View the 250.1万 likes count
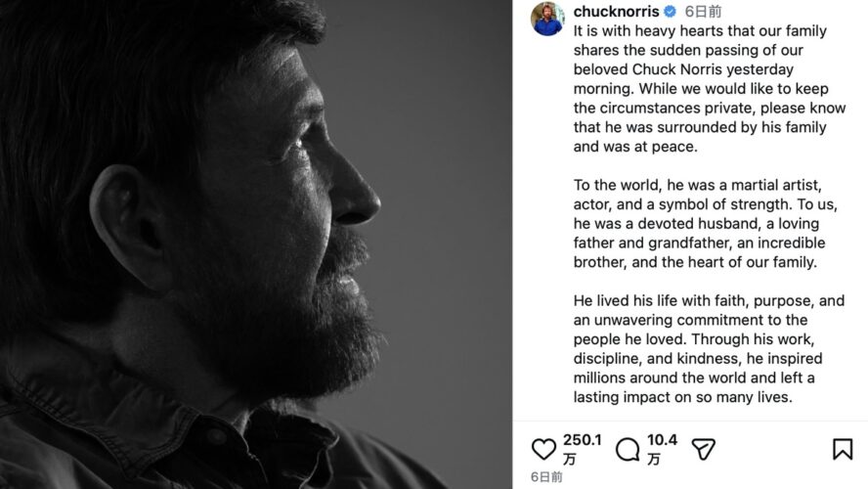Viewport: 868px width, 489px height. click(583, 440)
